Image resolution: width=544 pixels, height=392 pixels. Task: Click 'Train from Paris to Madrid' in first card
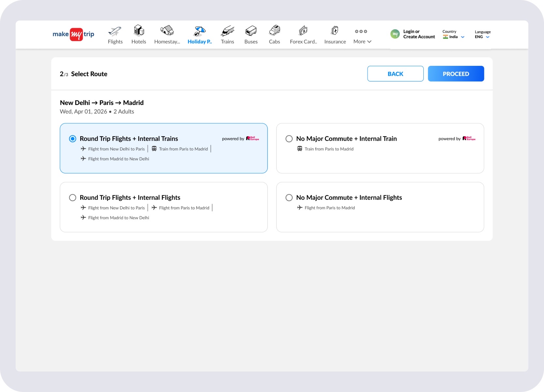pyautogui.click(x=183, y=149)
